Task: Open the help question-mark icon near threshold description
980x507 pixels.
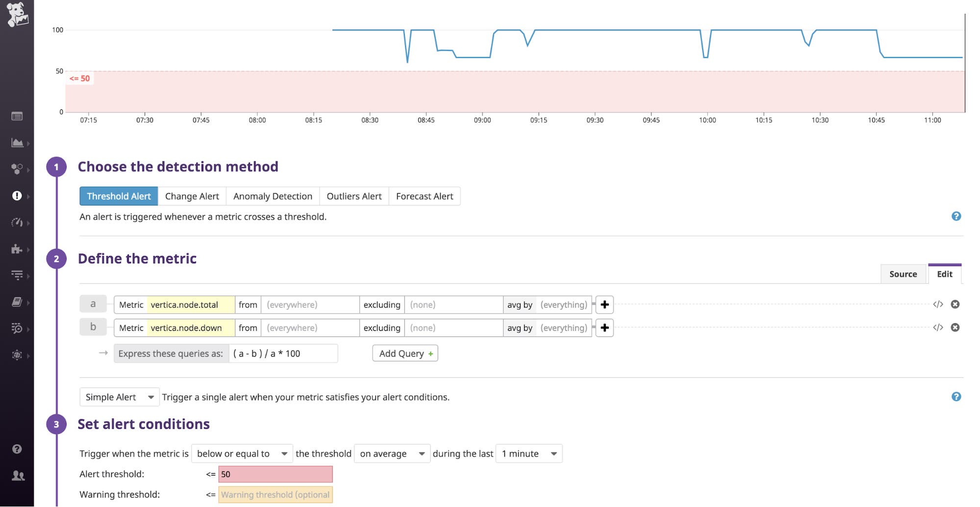Action: 956,216
